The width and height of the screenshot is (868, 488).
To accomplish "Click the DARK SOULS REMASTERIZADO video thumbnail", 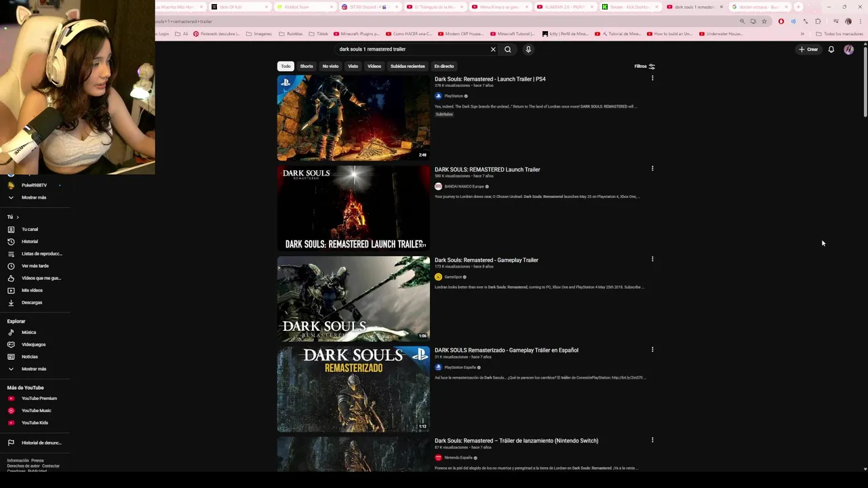I will point(353,389).
